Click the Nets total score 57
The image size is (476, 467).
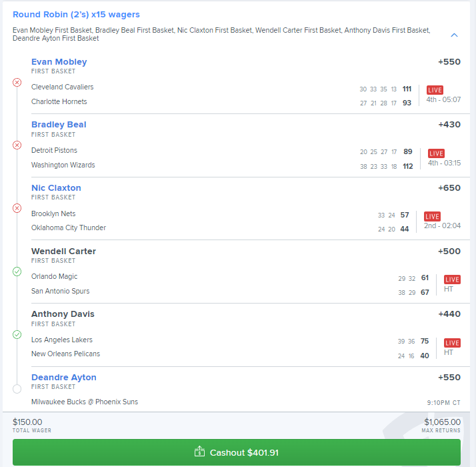[405, 215]
